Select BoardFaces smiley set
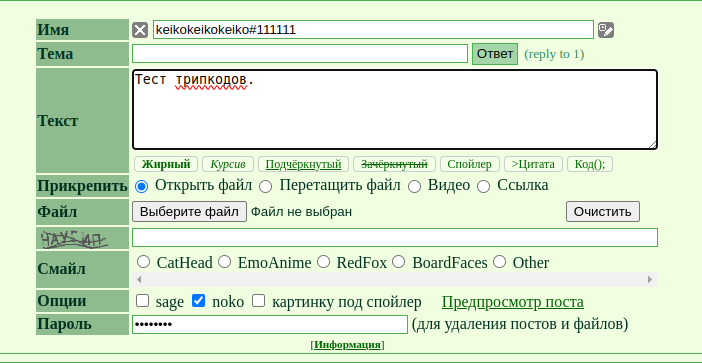 click(398, 262)
